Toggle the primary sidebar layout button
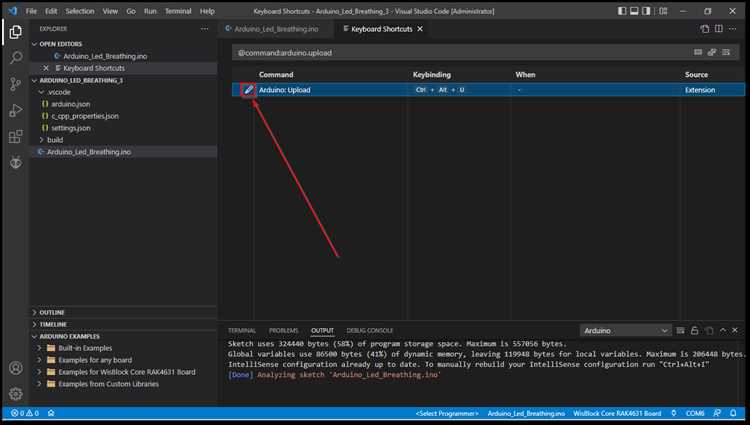This screenshot has height=425, width=750. [622, 11]
